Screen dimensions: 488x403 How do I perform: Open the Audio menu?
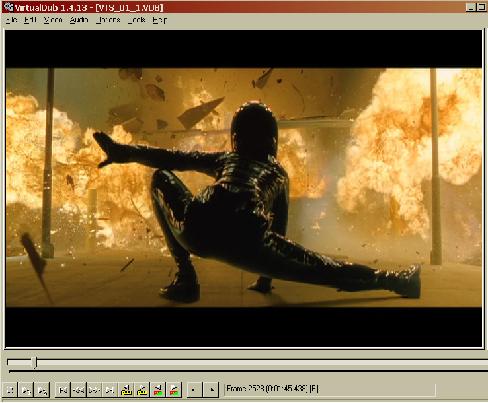click(79, 20)
